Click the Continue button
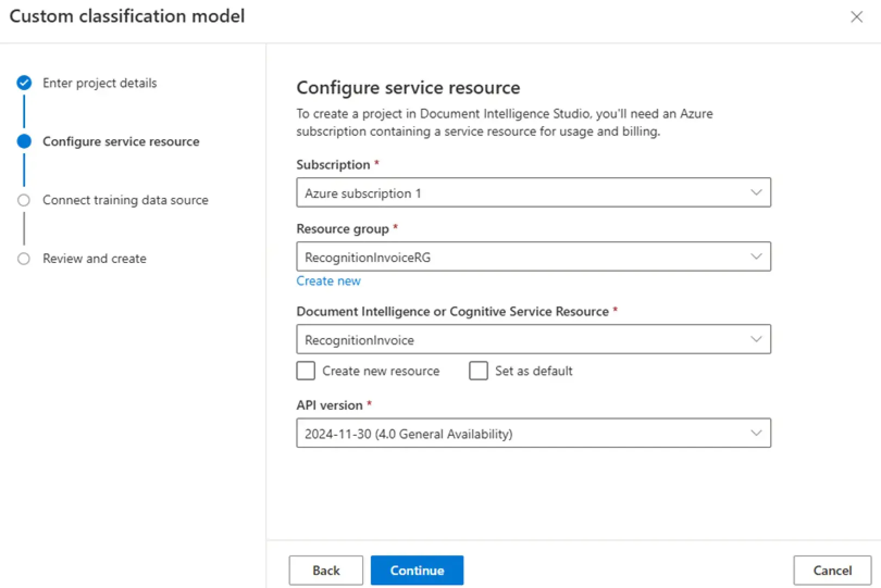The width and height of the screenshot is (881, 588). pyautogui.click(x=417, y=570)
